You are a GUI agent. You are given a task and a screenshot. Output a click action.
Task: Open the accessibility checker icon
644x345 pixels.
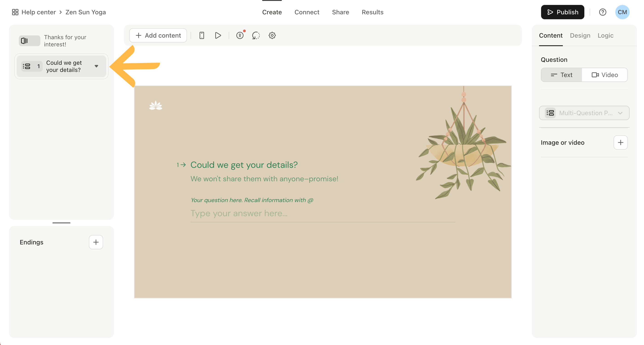240,35
